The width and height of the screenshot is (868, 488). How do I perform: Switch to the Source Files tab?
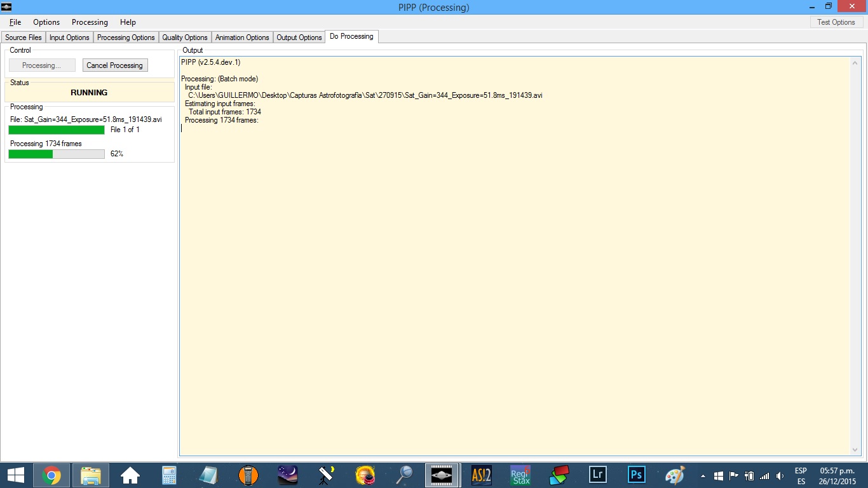point(24,37)
